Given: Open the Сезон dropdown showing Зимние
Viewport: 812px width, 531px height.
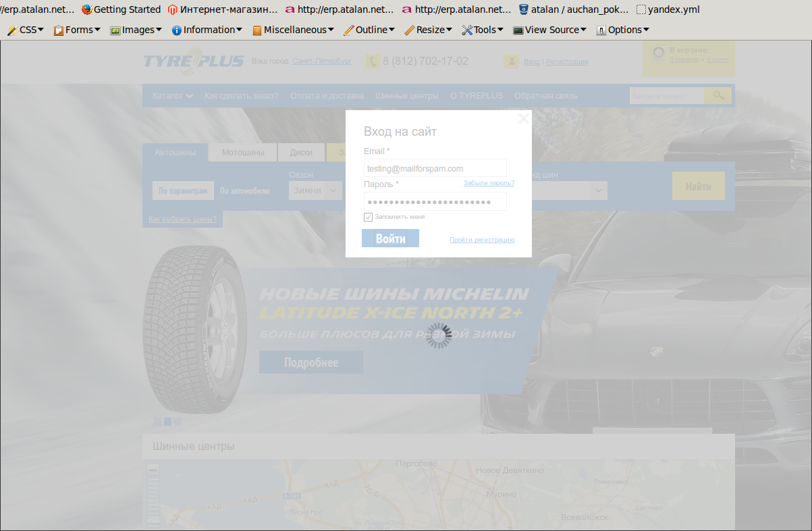Looking at the screenshot, I should tap(316, 191).
